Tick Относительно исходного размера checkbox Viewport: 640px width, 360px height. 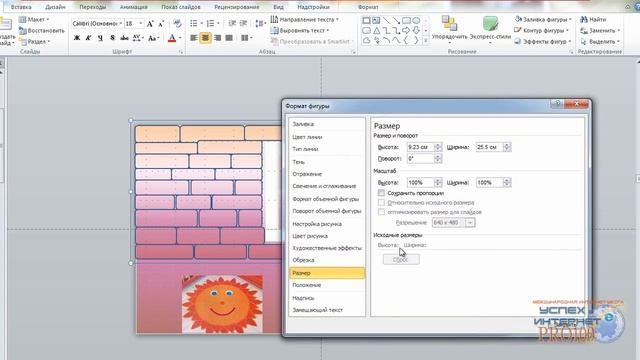[381, 202]
